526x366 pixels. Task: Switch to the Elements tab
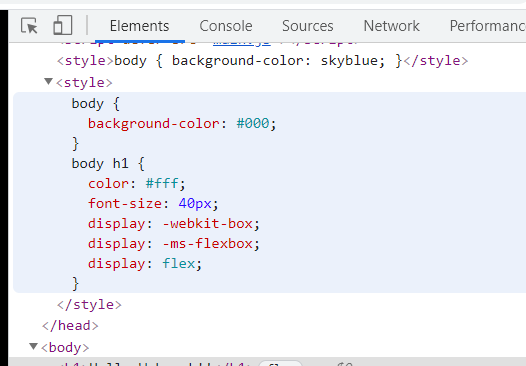pos(140,26)
